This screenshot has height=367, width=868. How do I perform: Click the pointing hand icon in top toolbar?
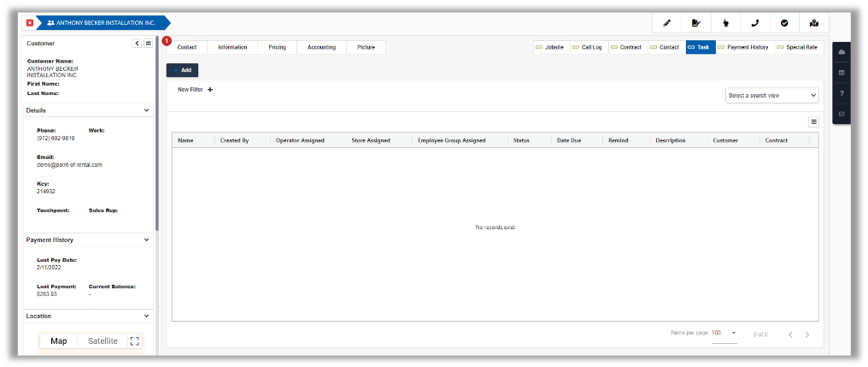pyautogui.click(x=725, y=23)
